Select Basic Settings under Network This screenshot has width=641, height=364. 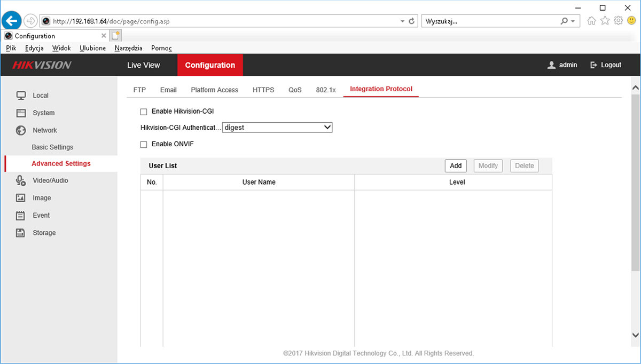[52, 147]
